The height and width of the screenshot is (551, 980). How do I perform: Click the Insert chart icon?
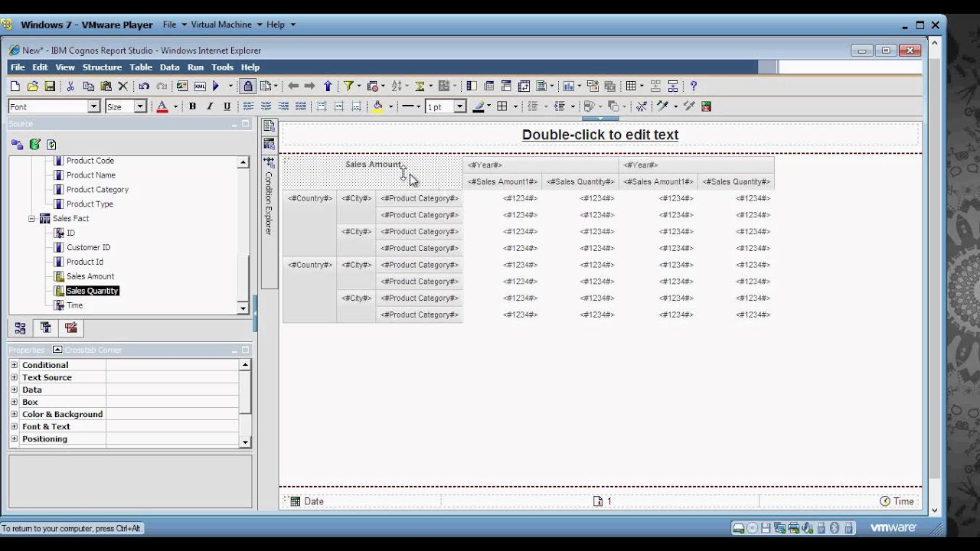[x=567, y=86]
